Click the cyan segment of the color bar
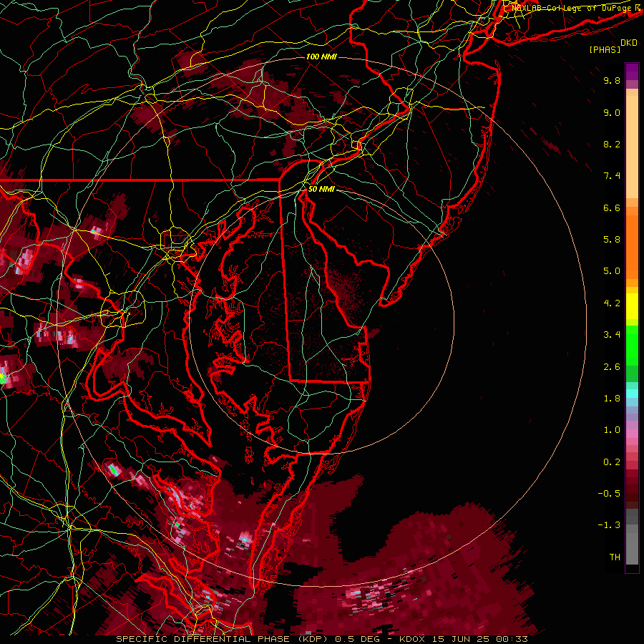The width and height of the screenshot is (644, 644). coord(632,394)
